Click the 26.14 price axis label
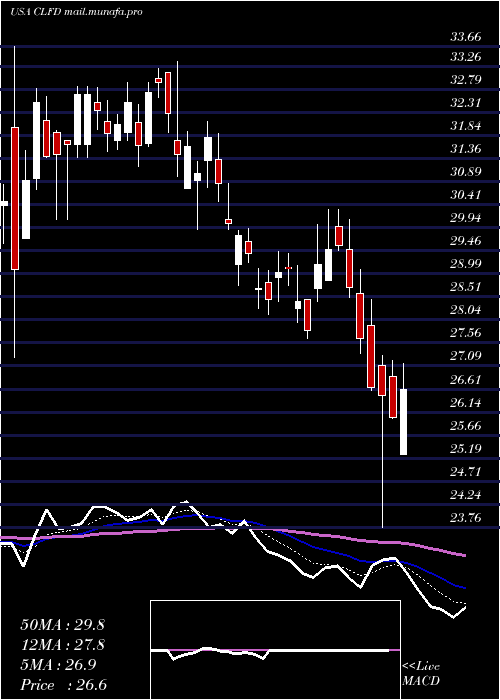Screen dimensions: 500x700 pos(466,403)
